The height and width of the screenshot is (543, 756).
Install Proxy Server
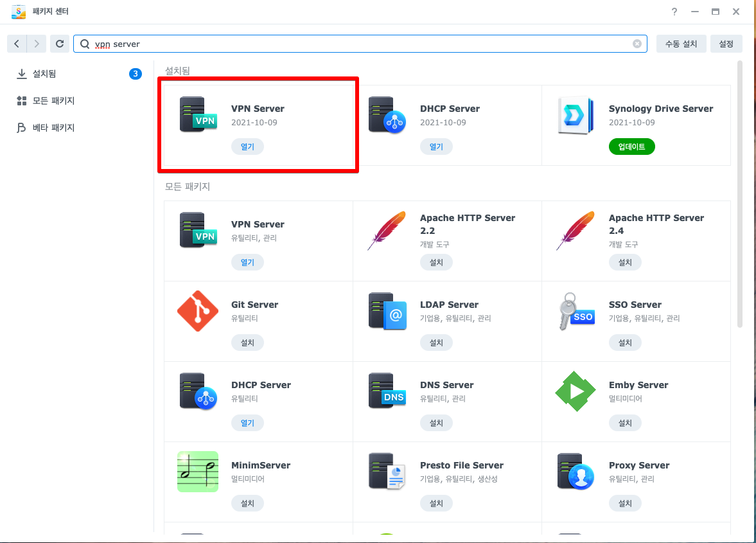(x=626, y=503)
